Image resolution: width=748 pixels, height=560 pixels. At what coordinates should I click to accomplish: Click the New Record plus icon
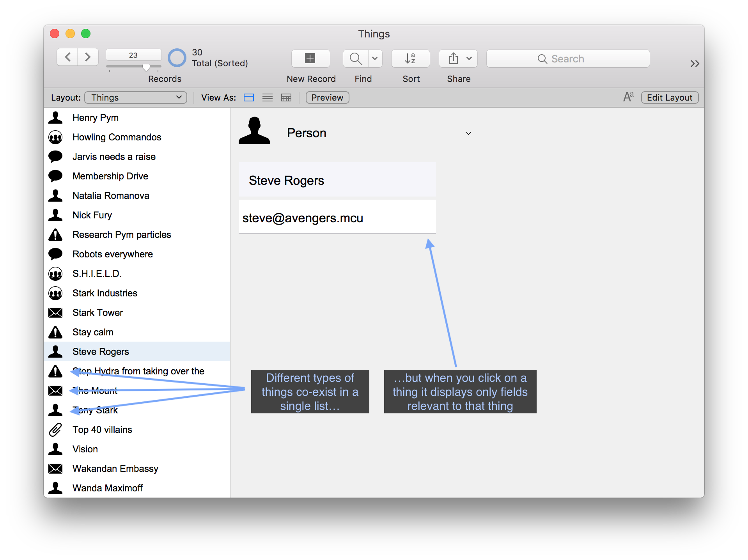(310, 58)
